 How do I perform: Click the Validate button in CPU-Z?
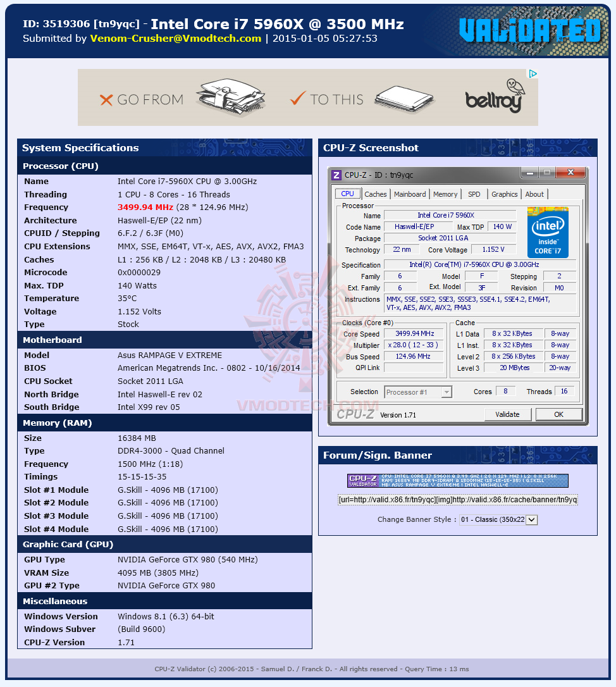(x=507, y=414)
